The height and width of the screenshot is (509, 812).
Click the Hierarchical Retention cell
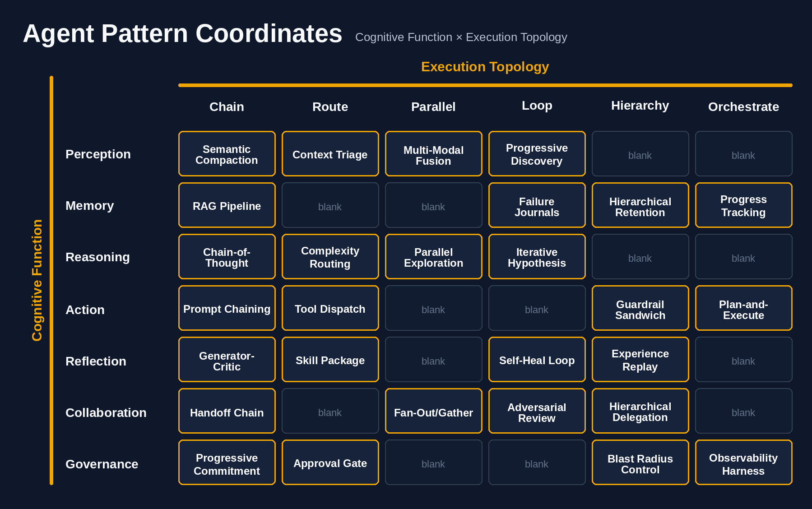click(640, 205)
